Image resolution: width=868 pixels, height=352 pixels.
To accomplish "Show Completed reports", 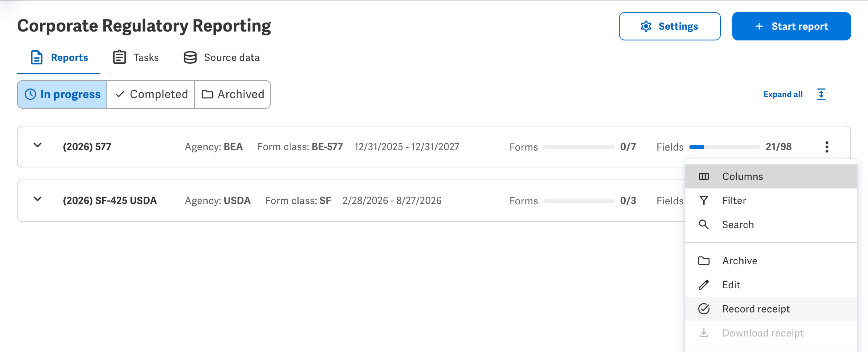I will (151, 94).
